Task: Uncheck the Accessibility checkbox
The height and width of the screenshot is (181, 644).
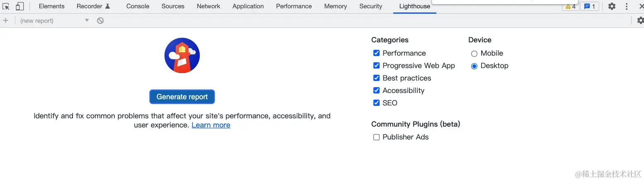Action: [376, 90]
